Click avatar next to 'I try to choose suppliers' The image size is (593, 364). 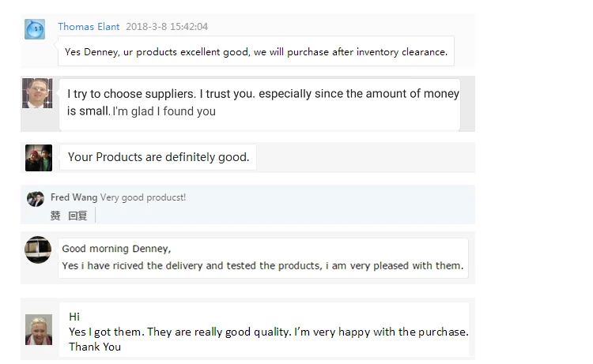(x=37, y=93)
